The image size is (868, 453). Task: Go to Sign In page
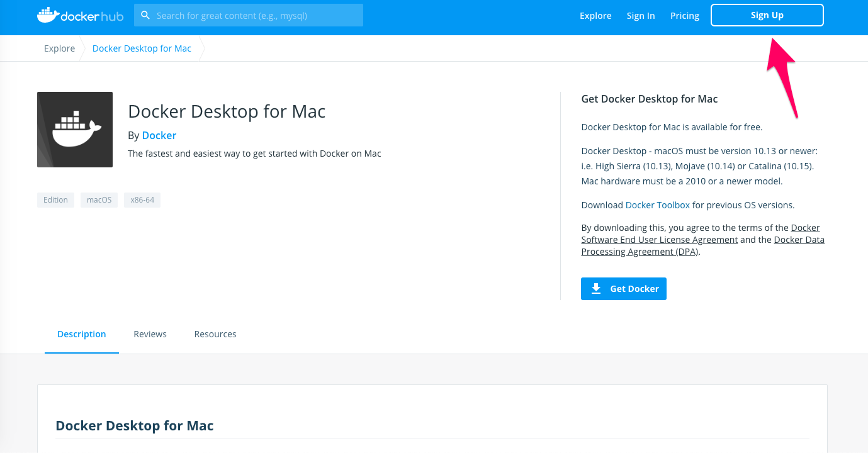click(x=641, y=16)
